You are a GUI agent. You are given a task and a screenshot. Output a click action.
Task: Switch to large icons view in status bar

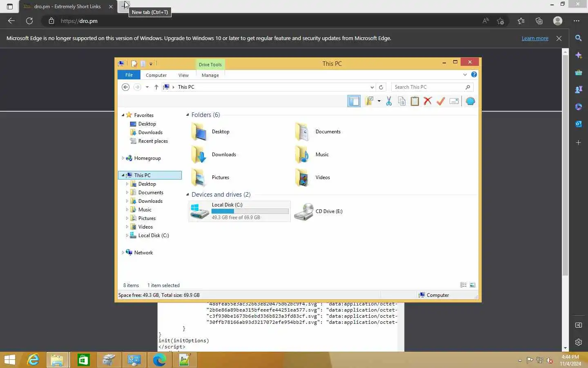pos(472,285)
